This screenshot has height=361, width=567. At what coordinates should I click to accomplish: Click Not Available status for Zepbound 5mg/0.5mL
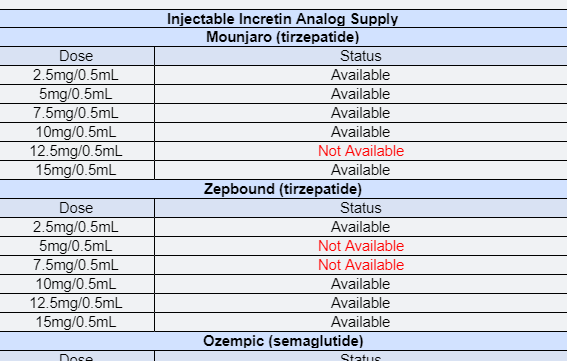361,246
